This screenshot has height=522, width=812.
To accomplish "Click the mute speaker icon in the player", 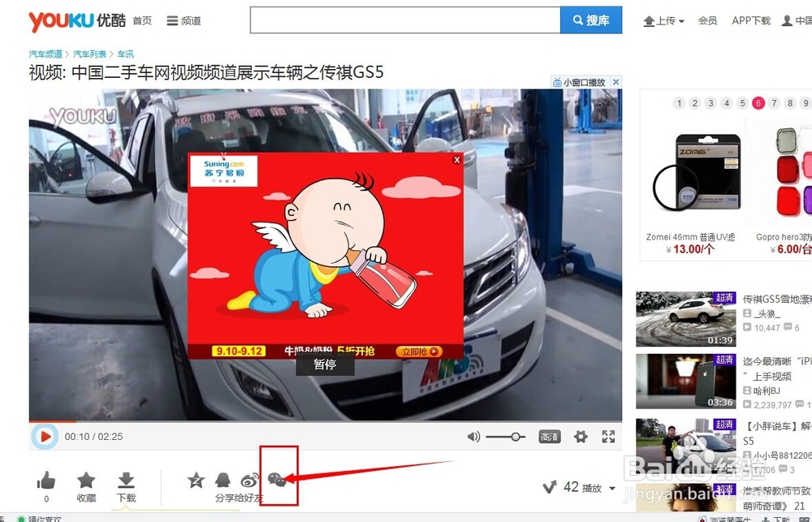I will pos(473,436).
